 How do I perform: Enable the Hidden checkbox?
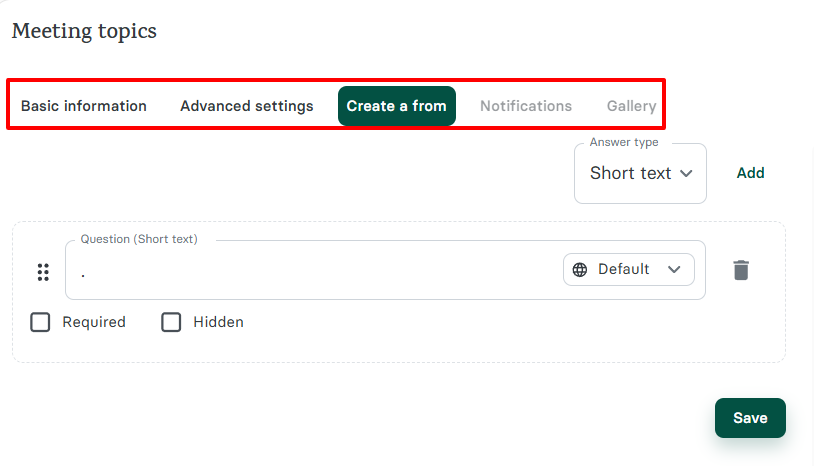[x=171, y=322]
